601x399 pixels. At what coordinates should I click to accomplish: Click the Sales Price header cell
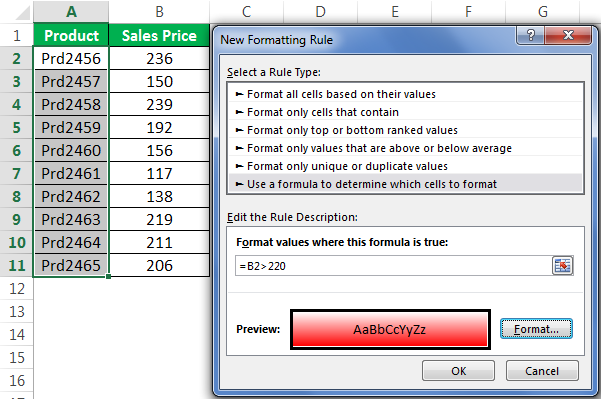(x=159, y=35)
